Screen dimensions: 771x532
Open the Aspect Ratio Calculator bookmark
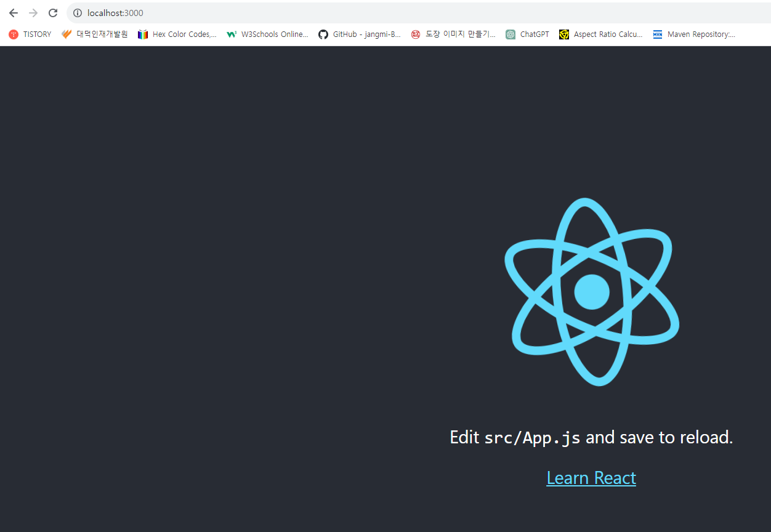coord(601,34)
